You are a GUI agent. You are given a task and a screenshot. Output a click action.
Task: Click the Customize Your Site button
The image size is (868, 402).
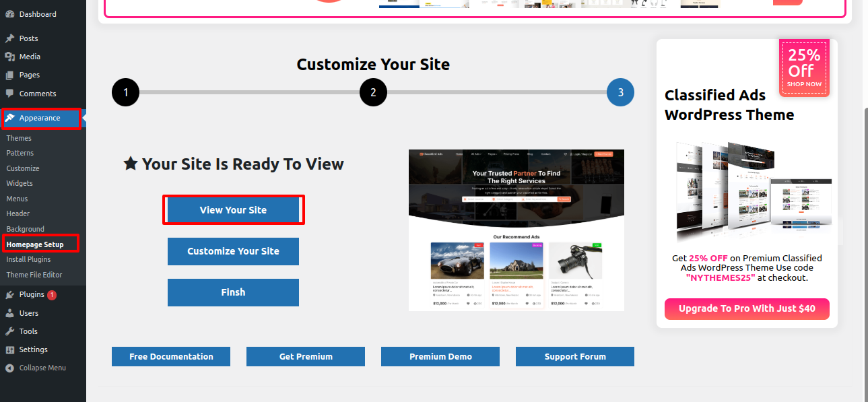pyautogui.click(x=233, y=251)
